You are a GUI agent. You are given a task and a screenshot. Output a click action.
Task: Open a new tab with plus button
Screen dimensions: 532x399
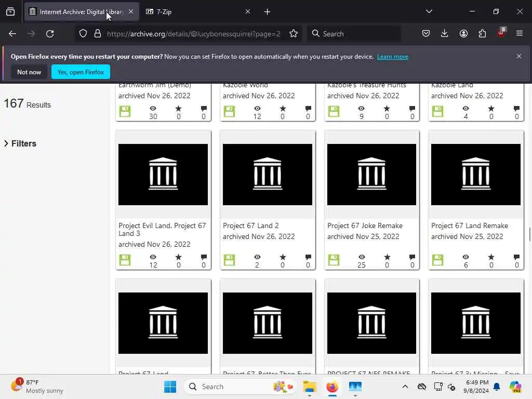click(x=268, y=12)
